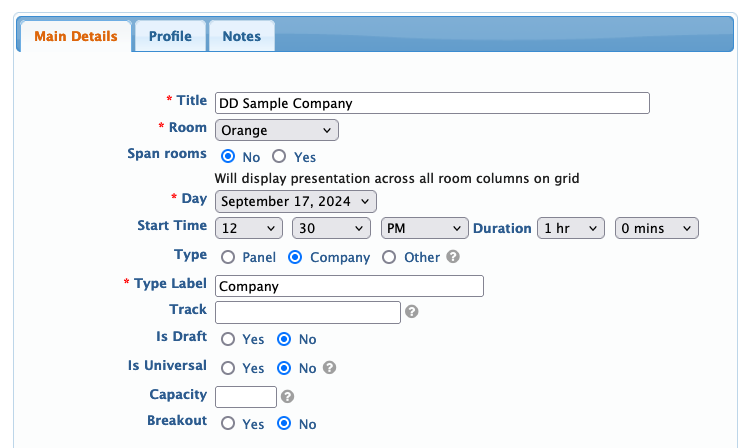Open the Day dropdown
This screenshot has width=753, height=448.
tap(295, 201)
